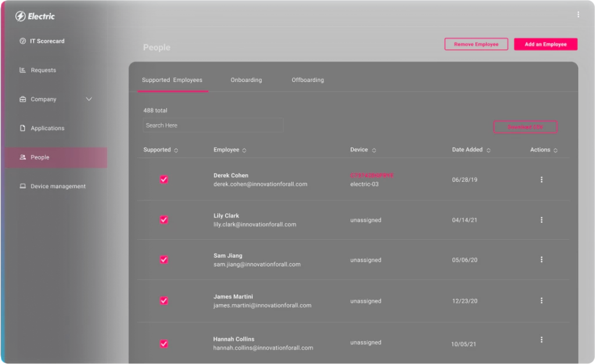Screen dimensions: 595x364
Task: Open the IT Scorecard section
Action: coord(46,41)
